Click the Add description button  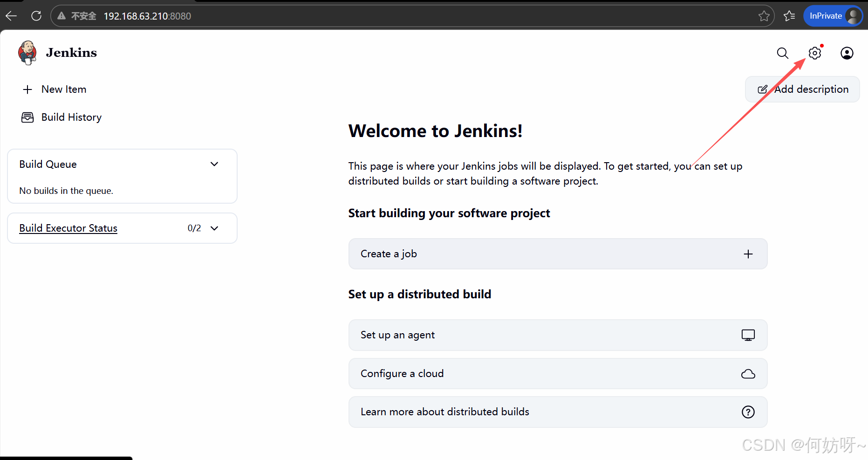(x=802, y=89)
